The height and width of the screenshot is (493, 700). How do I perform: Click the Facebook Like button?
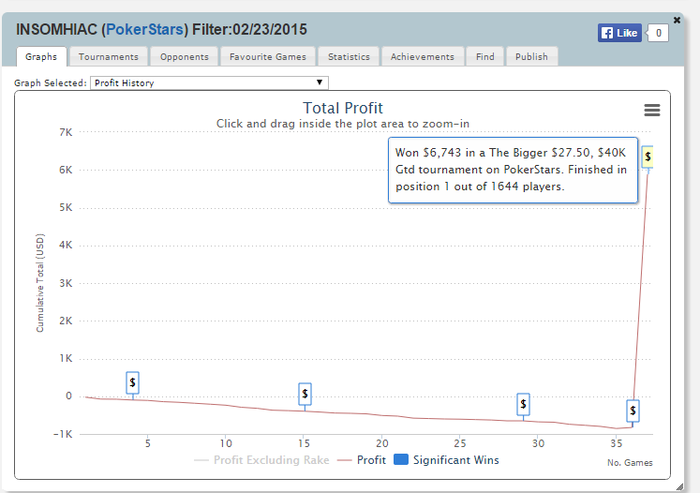(620, 33)
